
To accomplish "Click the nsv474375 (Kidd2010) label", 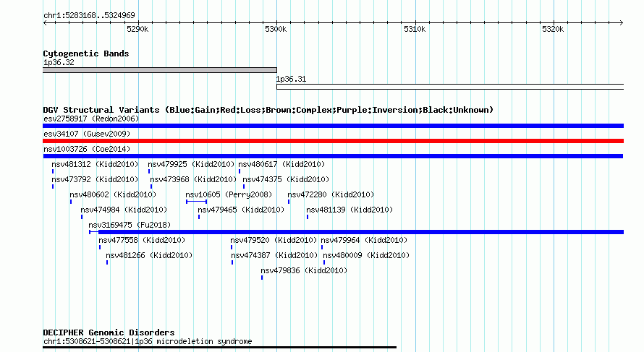I will [286, 179].
